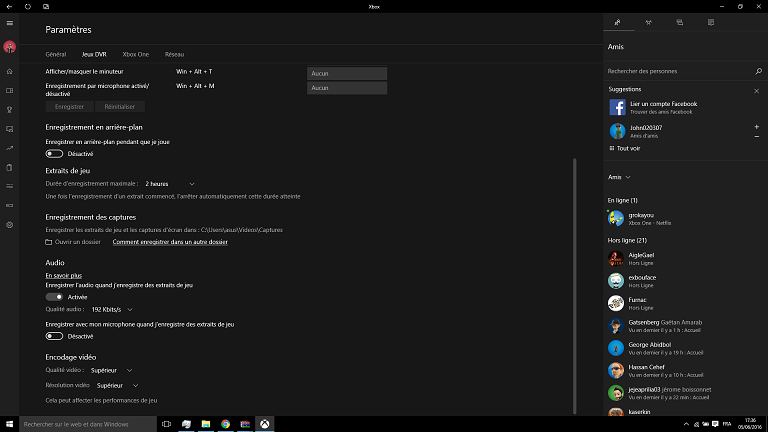Click Tout voir in Suggestions
The image size is (768, 432).
[625, 148]
